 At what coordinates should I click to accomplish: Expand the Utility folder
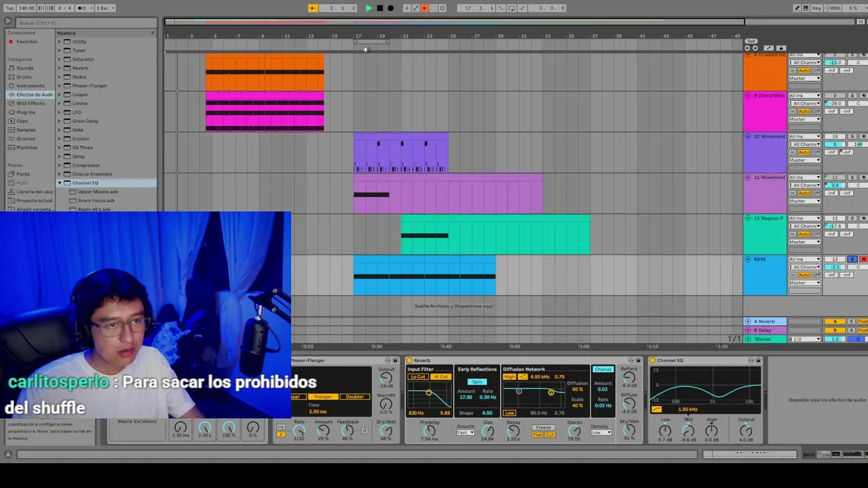tap(59, 41)
